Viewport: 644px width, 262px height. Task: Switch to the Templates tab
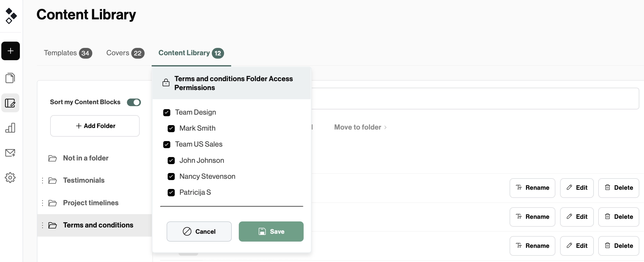[68, 53]
